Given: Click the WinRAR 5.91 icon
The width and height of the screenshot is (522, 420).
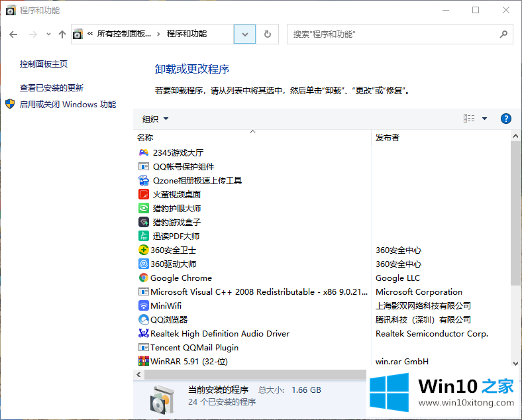Looking at the screenshot, I should click(x=144, y=361).
